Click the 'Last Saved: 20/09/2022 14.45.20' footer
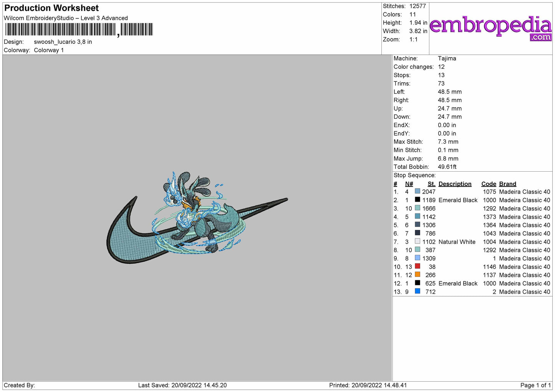Image resolution: width=555 pixels, height=392 pixels. (x=182, y=385)
